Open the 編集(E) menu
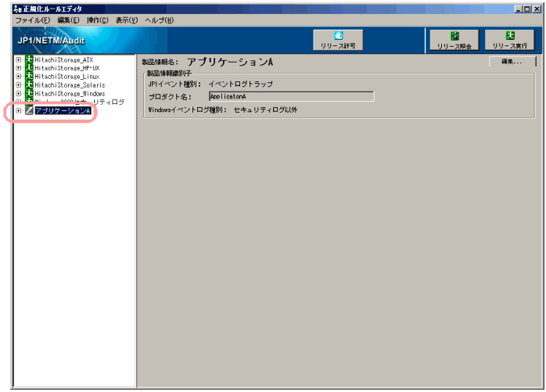546x392 pixels. click(68, 20)
